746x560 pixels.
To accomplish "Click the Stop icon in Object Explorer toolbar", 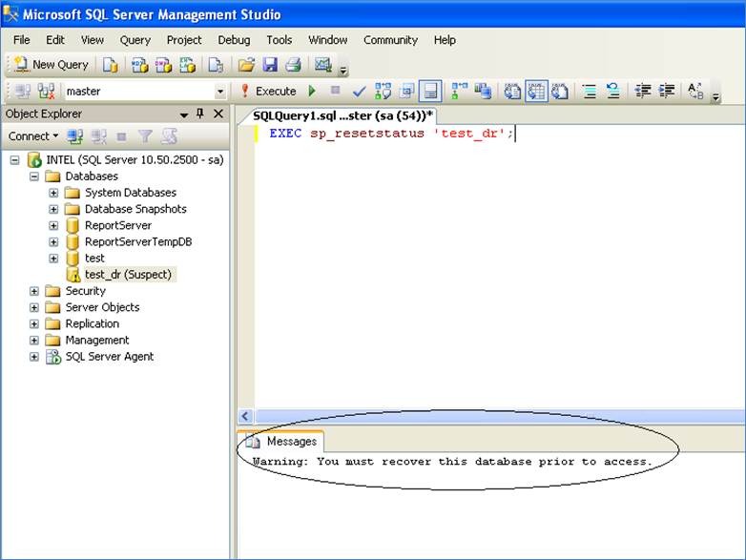I will coord(122,136).
